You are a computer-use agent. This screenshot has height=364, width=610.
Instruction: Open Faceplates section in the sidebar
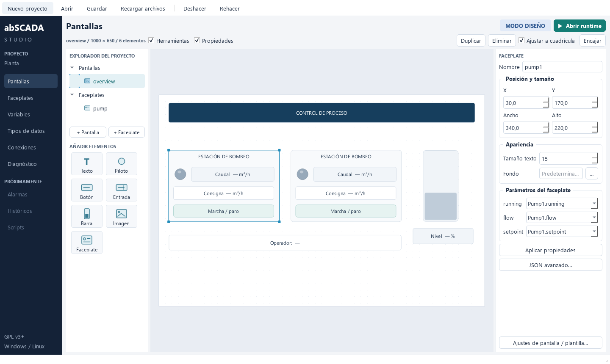(x=31, y=98)
